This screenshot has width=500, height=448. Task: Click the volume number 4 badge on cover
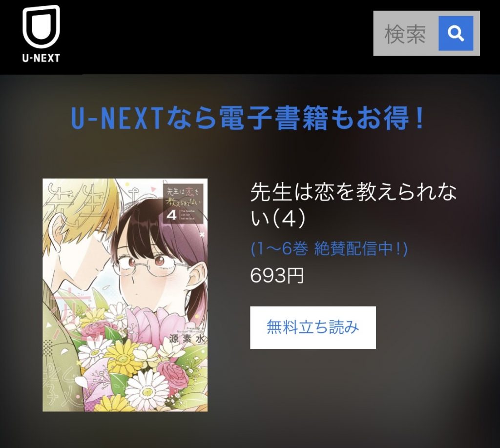coord(172,216)
